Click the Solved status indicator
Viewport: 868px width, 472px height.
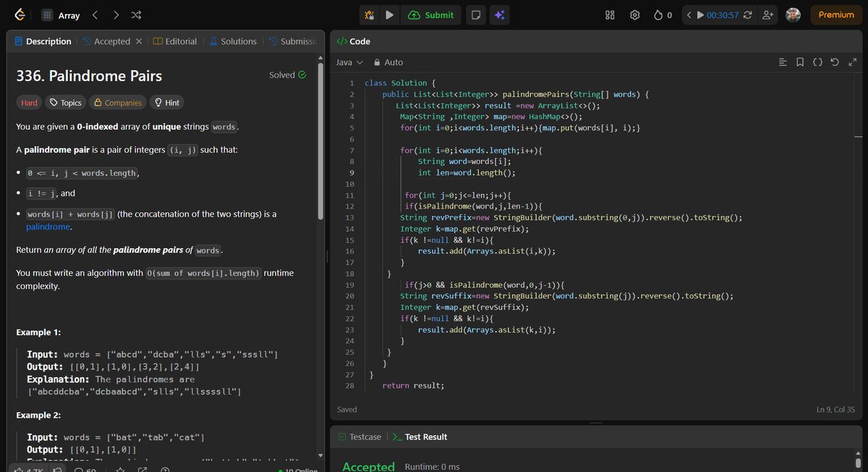coord(287,75)
